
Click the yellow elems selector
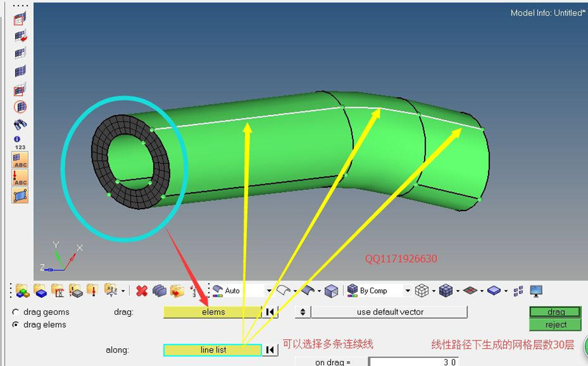pyautogui.click(x=212, y=312)
